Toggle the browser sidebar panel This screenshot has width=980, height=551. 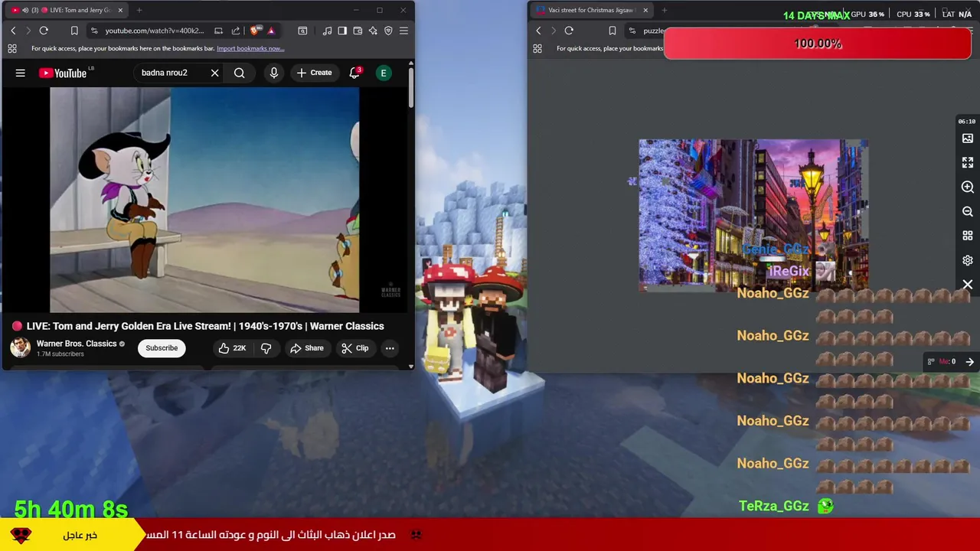click(x=342, y=31)
